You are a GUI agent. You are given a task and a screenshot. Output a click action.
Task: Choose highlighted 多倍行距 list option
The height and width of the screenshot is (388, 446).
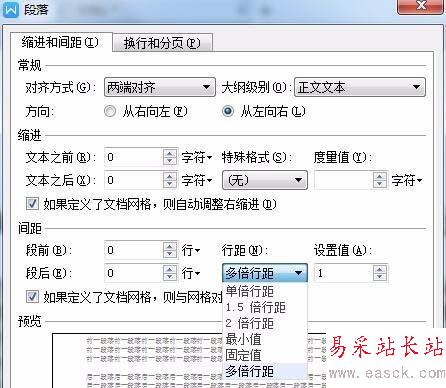(x=265, y=371)
